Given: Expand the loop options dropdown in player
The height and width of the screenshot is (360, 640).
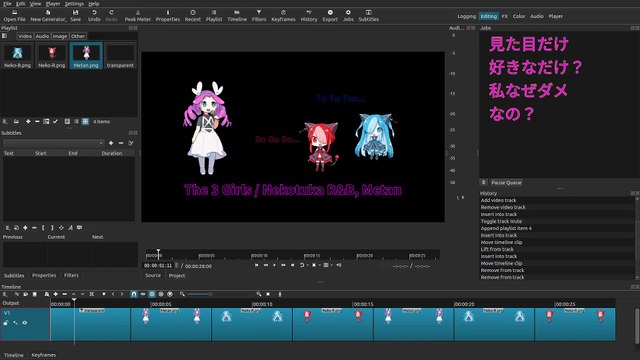Looking at the screenshot, I should click(x=307, y=265).
